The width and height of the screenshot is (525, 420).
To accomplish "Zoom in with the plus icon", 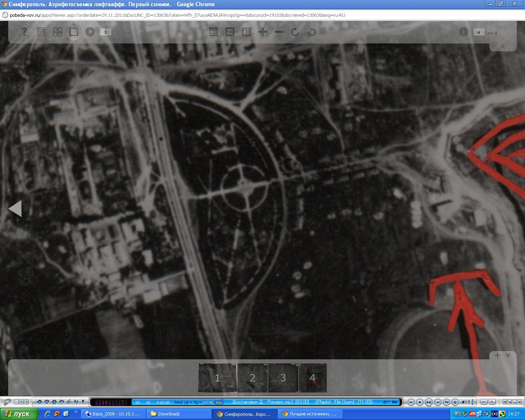I will point(262,32).
